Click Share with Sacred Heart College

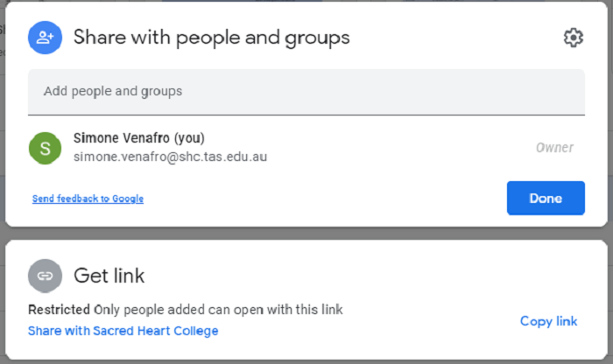(123, 331)
